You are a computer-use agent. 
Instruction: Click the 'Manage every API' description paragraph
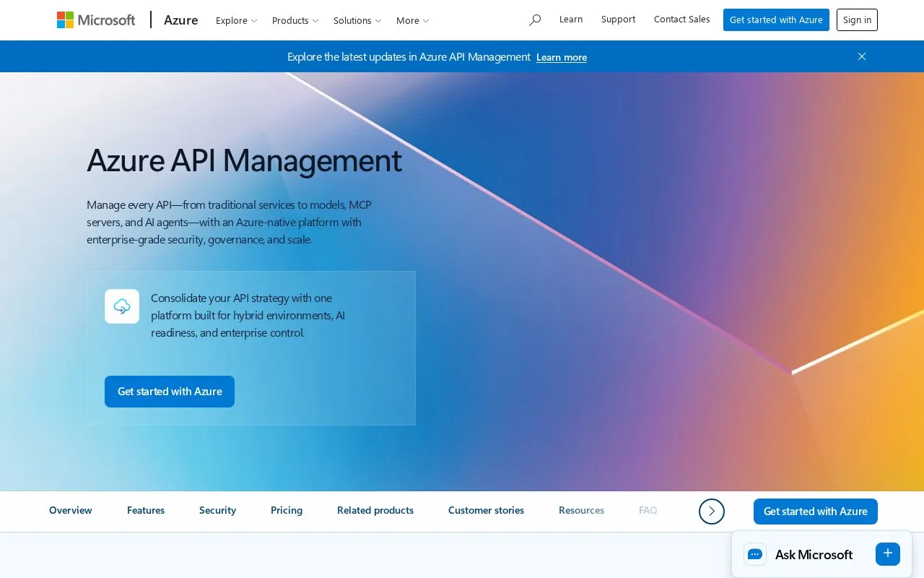(230, 222)
